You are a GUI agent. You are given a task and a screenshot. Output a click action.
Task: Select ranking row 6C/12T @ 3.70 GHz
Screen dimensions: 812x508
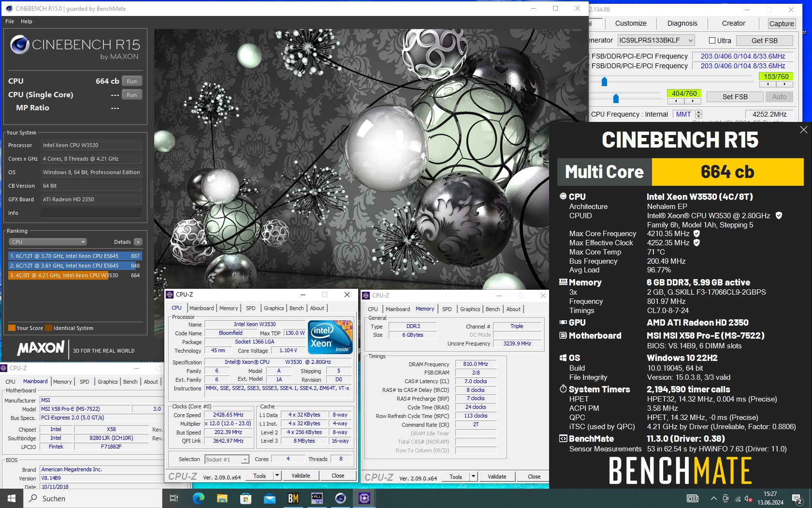75,256
